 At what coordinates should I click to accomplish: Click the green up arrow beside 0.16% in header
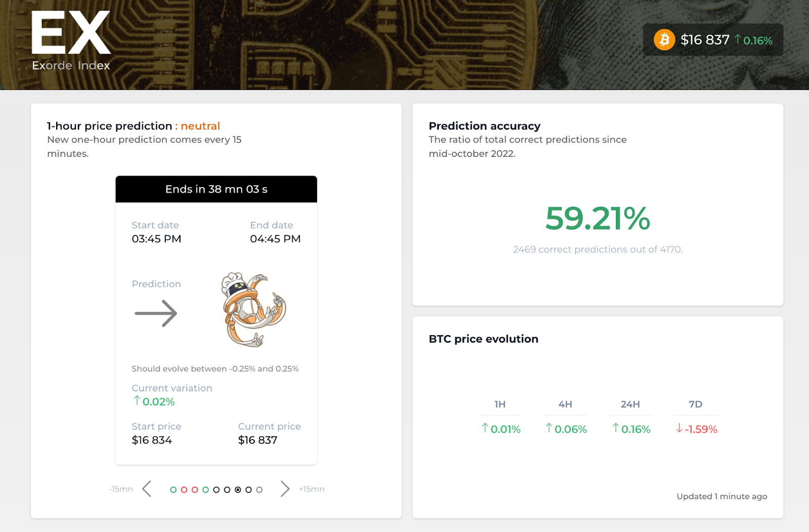click(x=738, y=39)
